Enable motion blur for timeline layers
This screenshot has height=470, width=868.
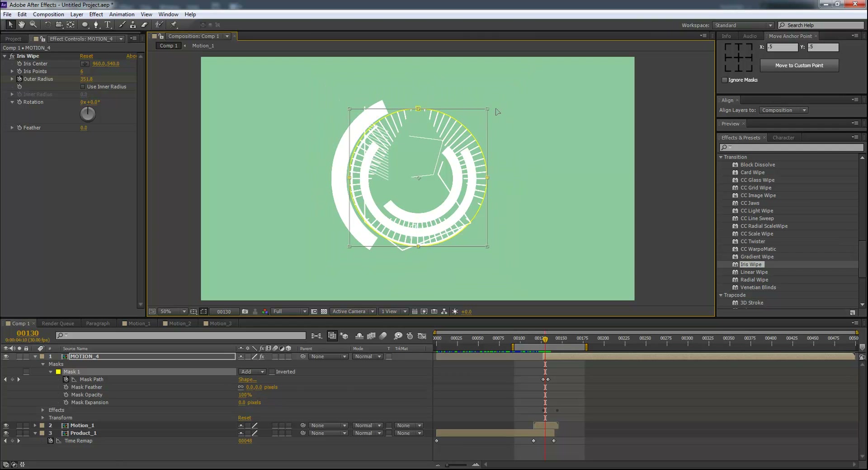click(383, 336)
